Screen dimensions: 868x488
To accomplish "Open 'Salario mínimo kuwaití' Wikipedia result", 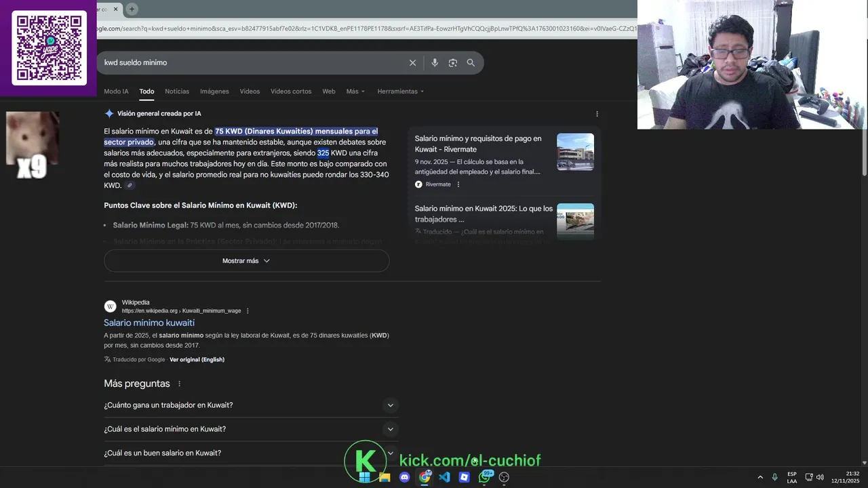I will coord(149,323).
